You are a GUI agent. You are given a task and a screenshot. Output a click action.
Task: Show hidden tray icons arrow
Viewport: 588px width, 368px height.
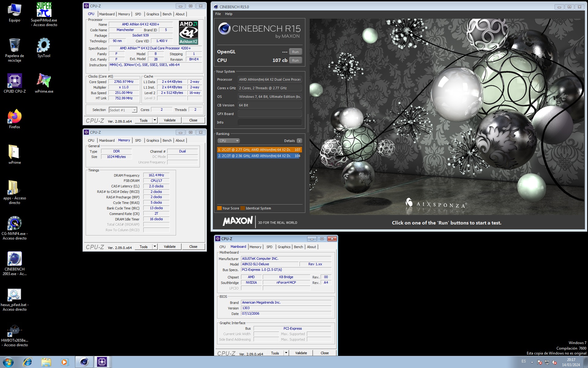(532, 362)
